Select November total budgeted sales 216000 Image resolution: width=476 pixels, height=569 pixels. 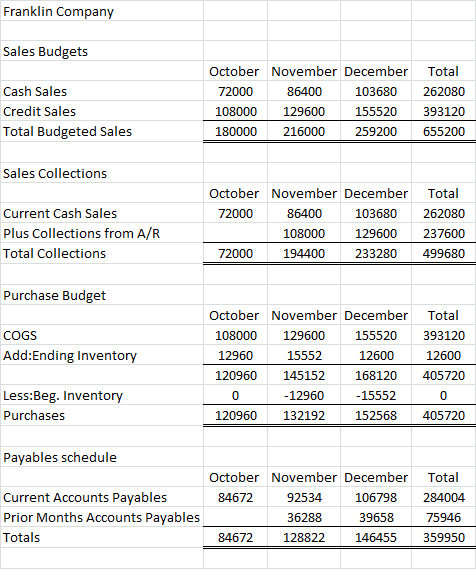(304, 131)
